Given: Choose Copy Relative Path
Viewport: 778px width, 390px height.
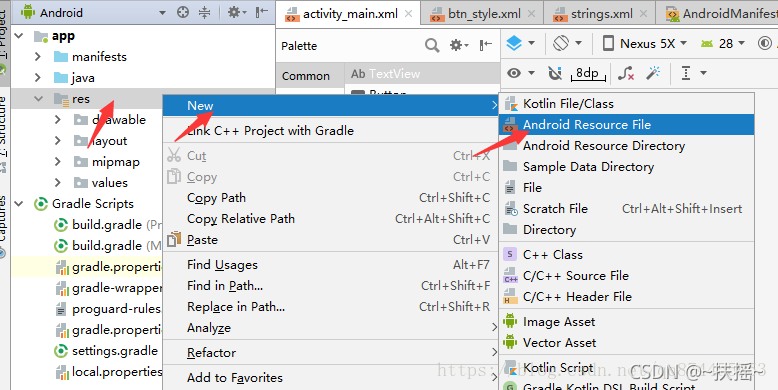Looking at the screenshot, I should coord(330,218).
